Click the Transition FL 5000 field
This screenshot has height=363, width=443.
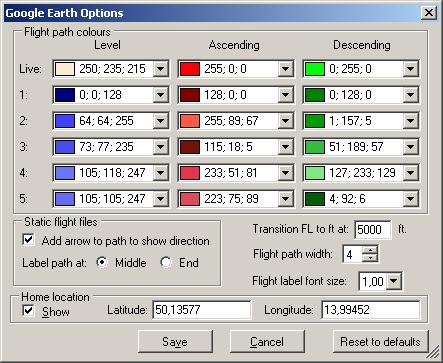point(373,229)
